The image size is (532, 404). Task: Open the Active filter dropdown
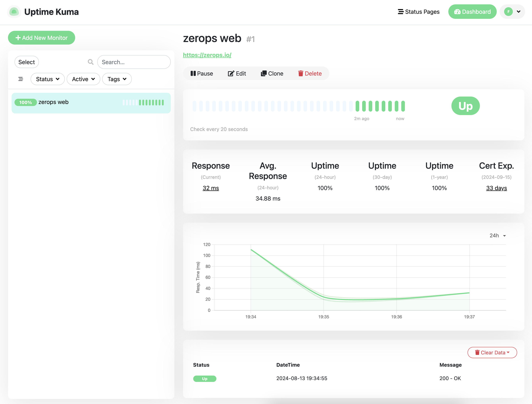pos(83,79)
